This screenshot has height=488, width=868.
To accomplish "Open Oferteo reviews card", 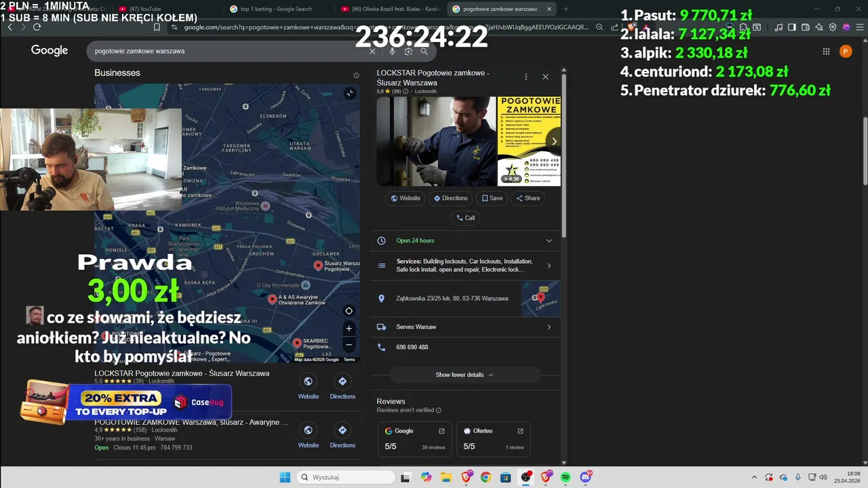I will click(x=494, y=439).
